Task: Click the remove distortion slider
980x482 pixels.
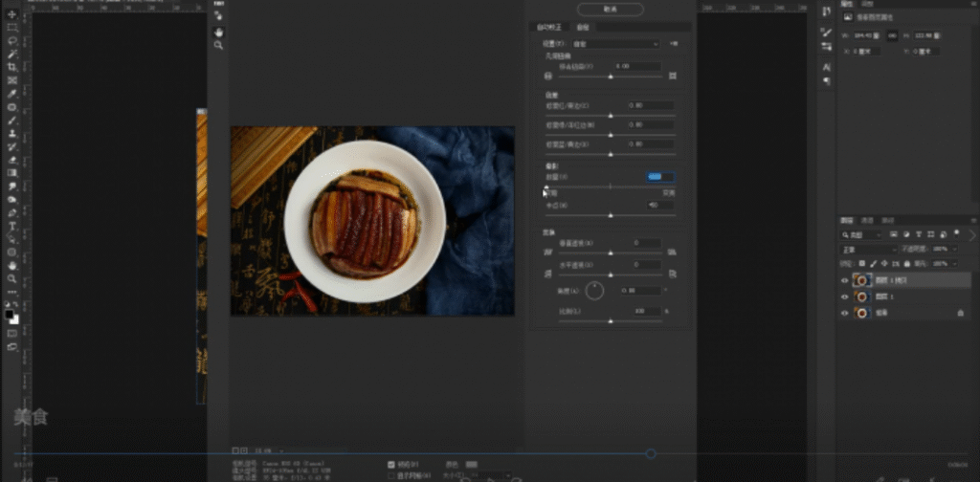Action: click(x=610, y=77)
